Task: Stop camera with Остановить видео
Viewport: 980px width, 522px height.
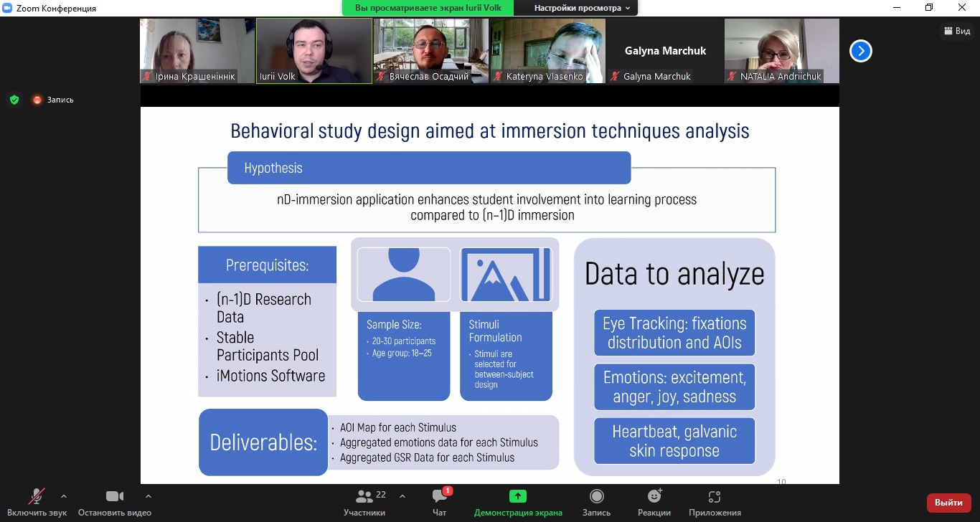Action: [114, 497]
